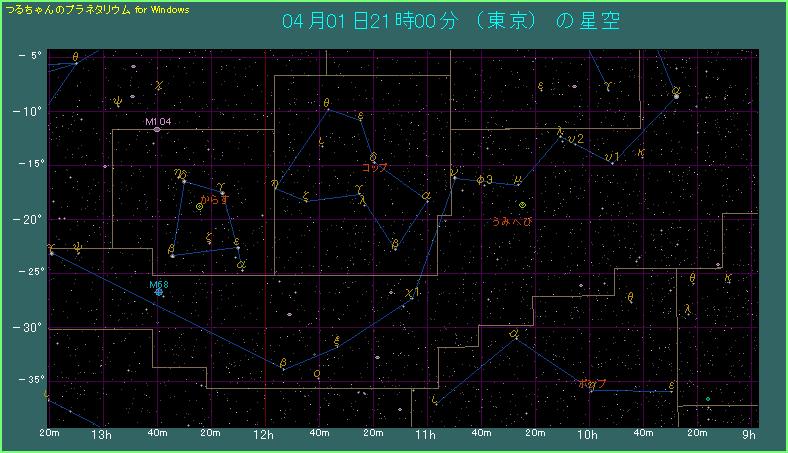Click the -30° declination axis label
The image size is (788, 453).
click(29, 327)
